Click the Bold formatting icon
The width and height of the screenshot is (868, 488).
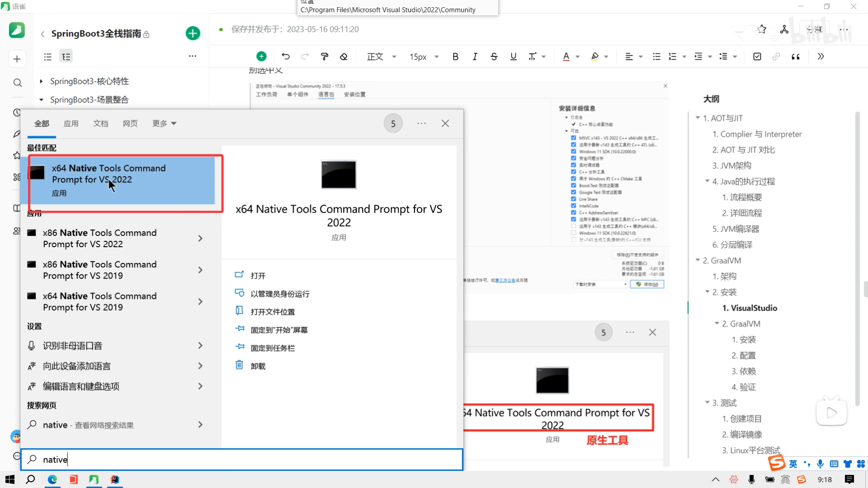pos(455,56)
